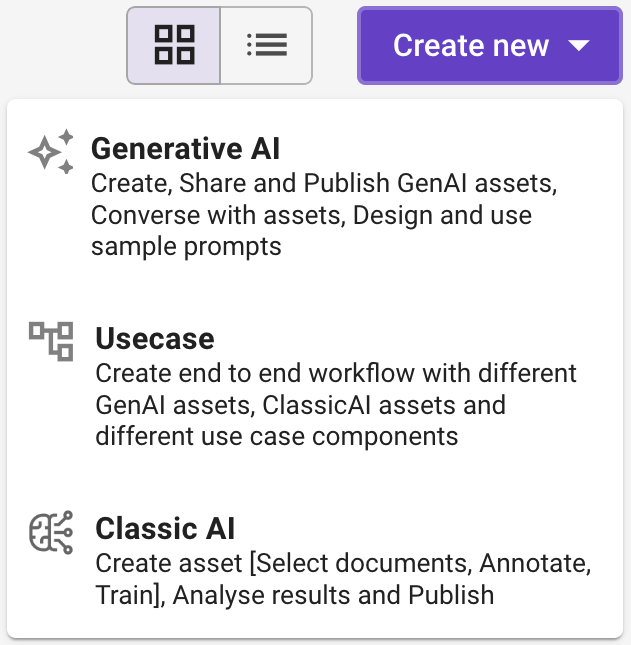The image size is (631, 645).
Task: Select the Generative AI menu option
Action: click(x=315, y=195)
